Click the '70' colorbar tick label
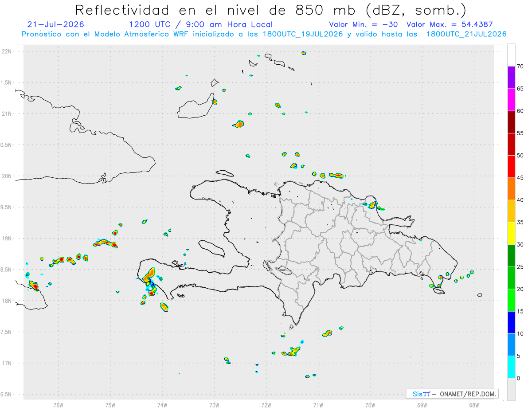The image size is (532, 411). coord(520,67)
